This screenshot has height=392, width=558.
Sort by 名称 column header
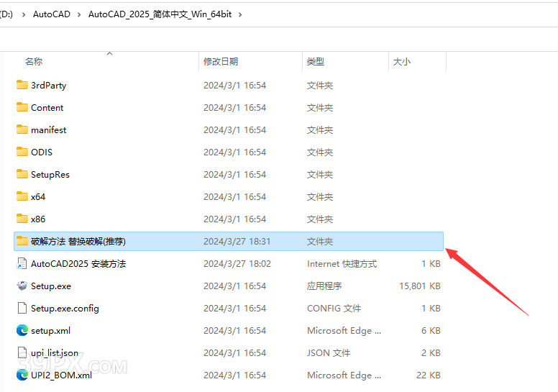point(34,62)
